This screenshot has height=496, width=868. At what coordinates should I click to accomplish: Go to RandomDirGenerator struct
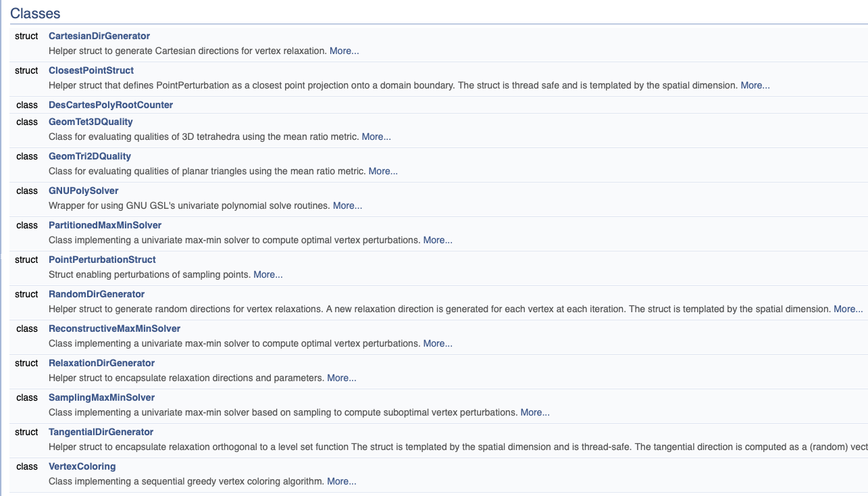pyautogui.click(x=97, y=294)
